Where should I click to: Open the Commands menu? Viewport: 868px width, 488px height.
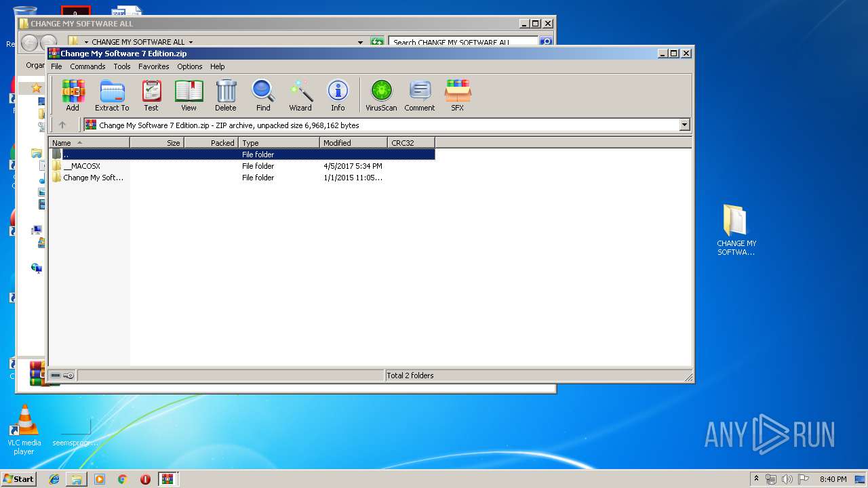pos(87,66)
